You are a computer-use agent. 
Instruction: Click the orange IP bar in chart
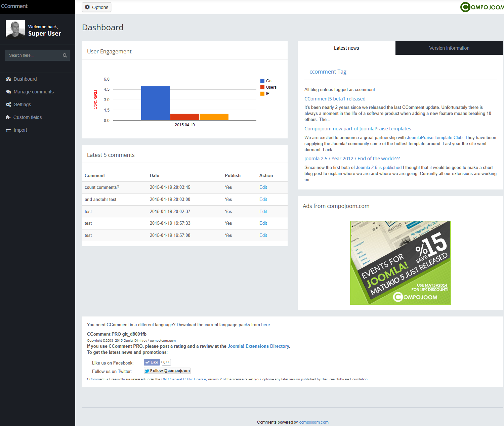tap(214, 117)
